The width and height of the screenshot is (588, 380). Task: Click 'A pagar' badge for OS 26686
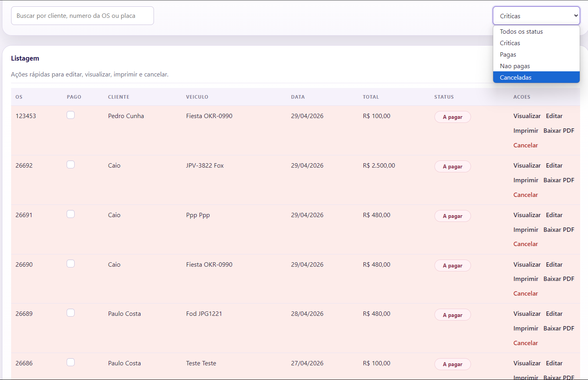pos(453,364)
